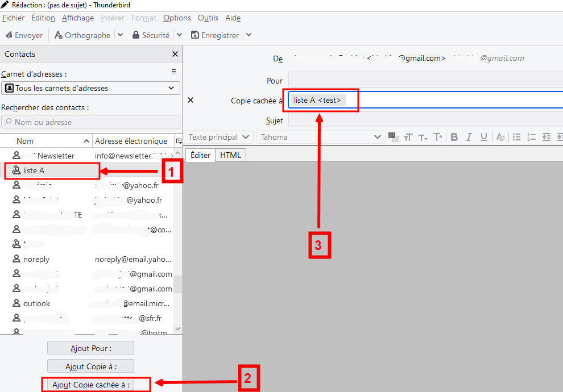The height and width of the screenshot is (392, 563).
Task: Click the person icon beside outlook
Action: (16, 303)
